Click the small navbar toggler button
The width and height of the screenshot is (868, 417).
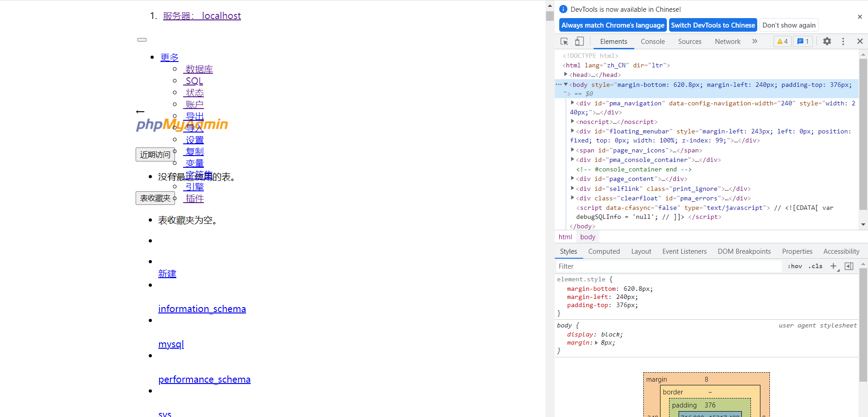142,40
